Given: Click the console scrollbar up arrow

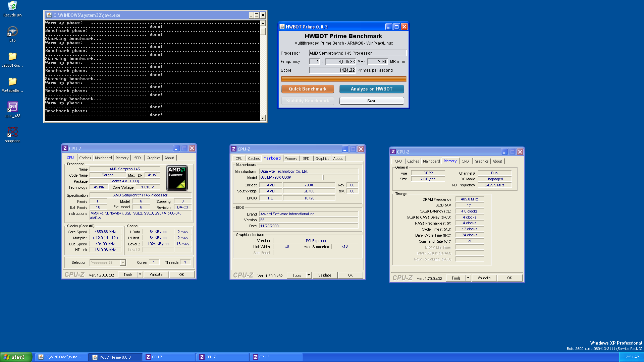Looking at the screenshot, I should click(x=263, y=23).
